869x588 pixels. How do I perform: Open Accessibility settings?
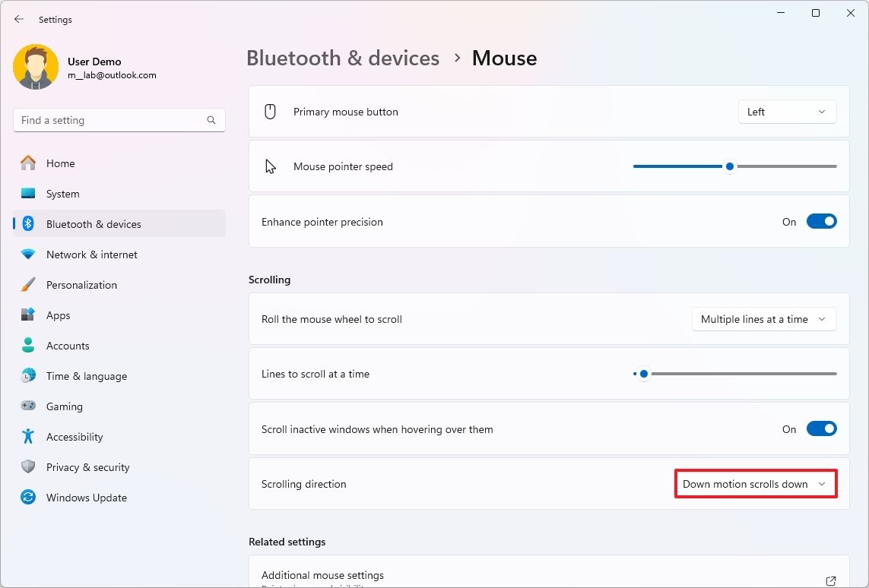75,437
